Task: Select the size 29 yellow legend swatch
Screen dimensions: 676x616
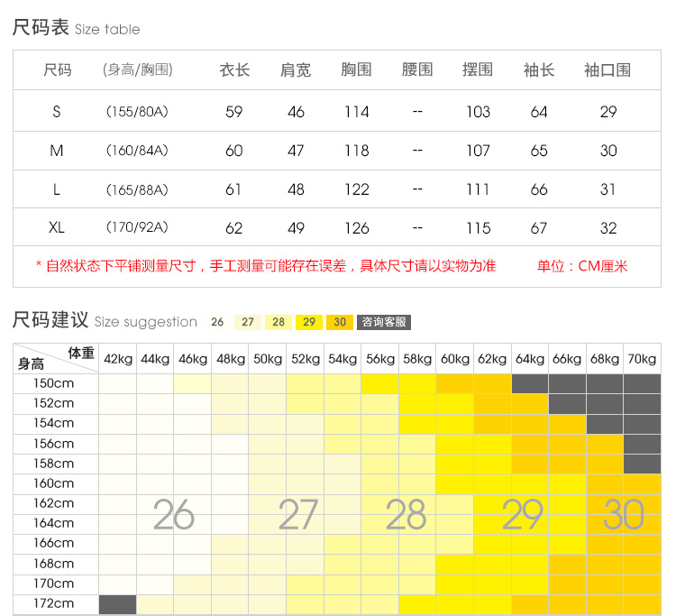Action: pos(309,322)
